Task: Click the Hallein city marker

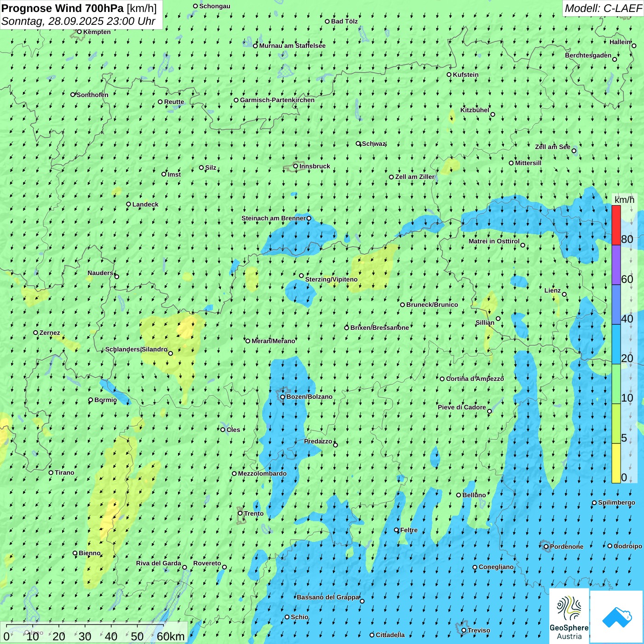Action: click(634, 46)
